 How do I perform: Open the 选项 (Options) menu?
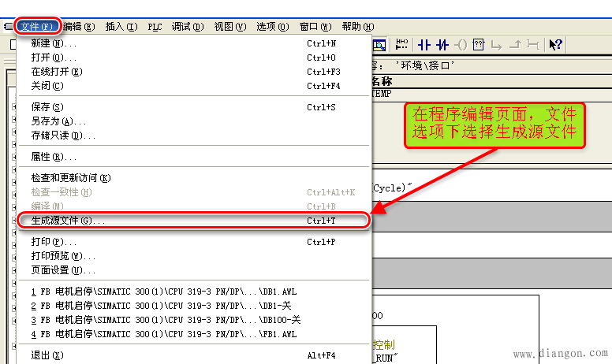click(272, 26)
